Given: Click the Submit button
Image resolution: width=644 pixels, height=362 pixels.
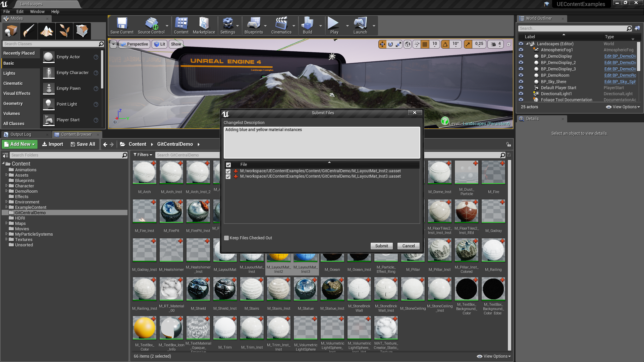Looking at the screenshot, I should click(381, 246).
